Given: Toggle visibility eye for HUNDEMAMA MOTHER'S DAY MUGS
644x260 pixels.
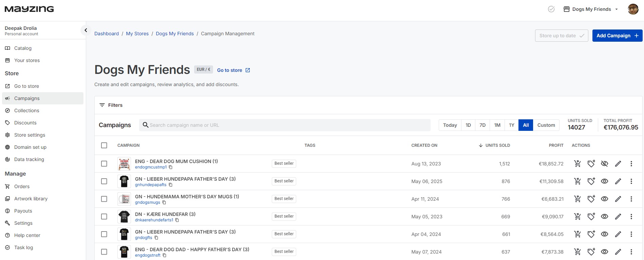Looking at the screenshot, I should (x=604, y=199).
